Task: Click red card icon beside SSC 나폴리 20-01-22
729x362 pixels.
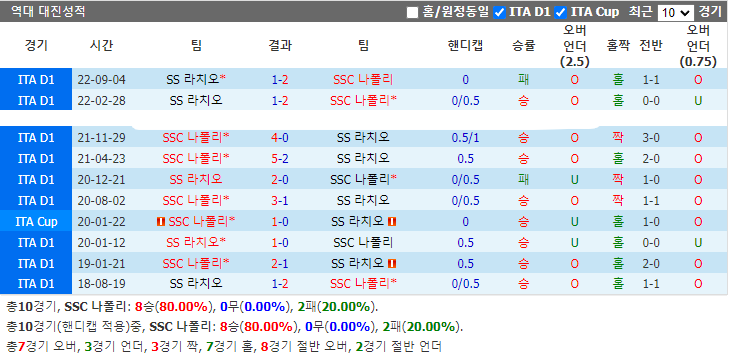Action: [x=161, y=222]
